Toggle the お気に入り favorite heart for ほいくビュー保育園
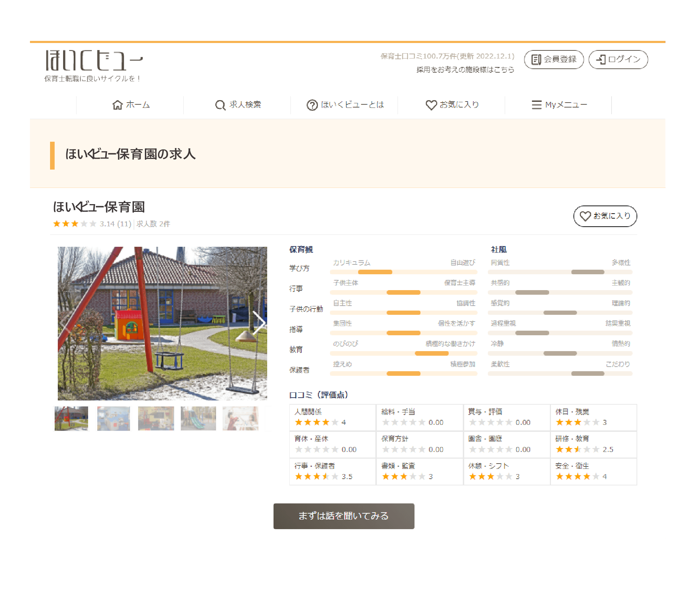Viewport: 700px width, 600px height. (605, 216)
